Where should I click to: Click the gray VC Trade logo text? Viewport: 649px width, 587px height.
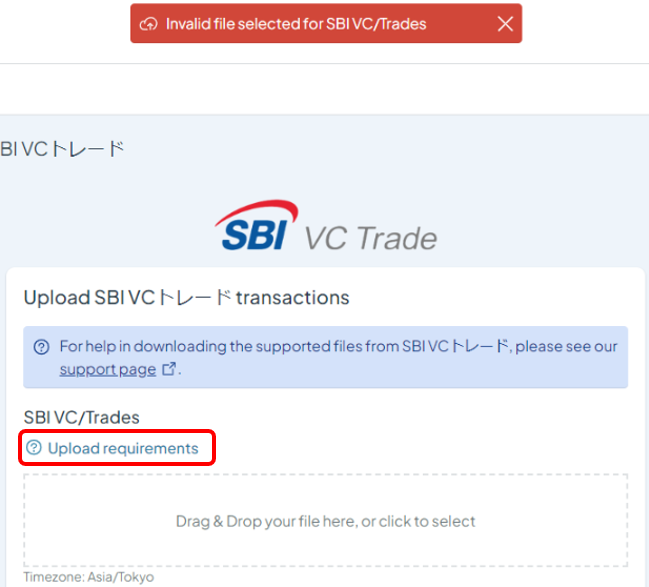click(370, 239)
